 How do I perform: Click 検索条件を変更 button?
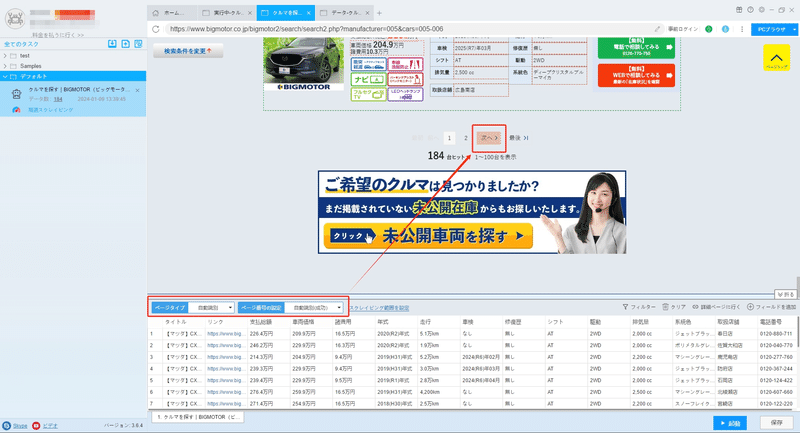[x=188, y=51]
